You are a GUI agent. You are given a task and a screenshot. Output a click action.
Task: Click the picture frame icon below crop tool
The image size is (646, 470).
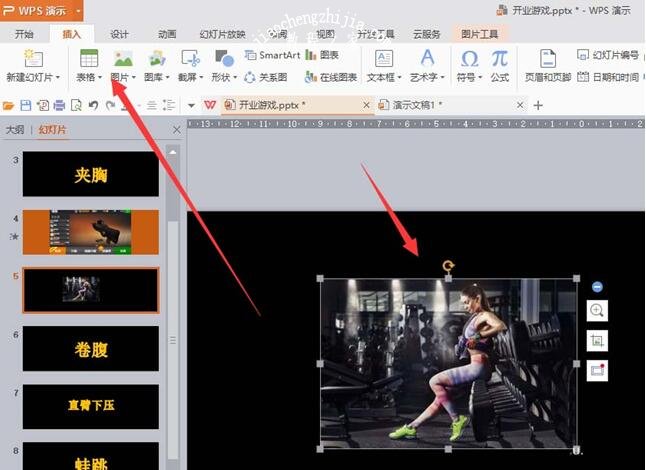[x=597, y=370]
